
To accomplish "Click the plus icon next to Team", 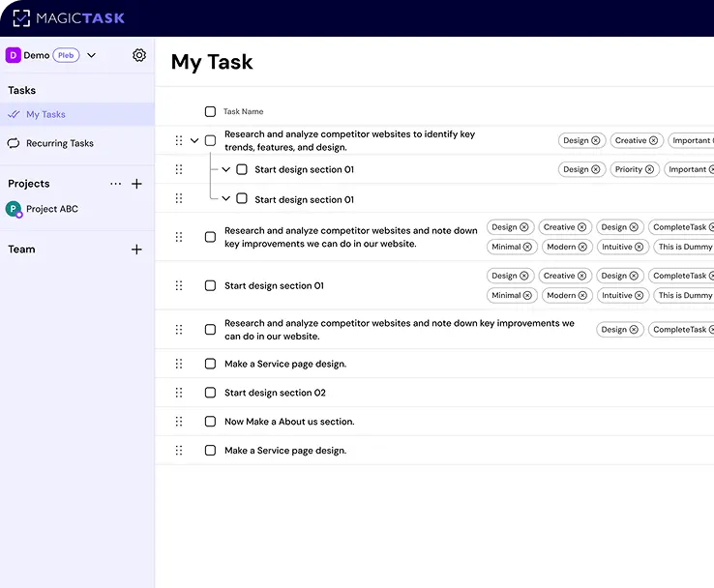I will click(136, 250).
